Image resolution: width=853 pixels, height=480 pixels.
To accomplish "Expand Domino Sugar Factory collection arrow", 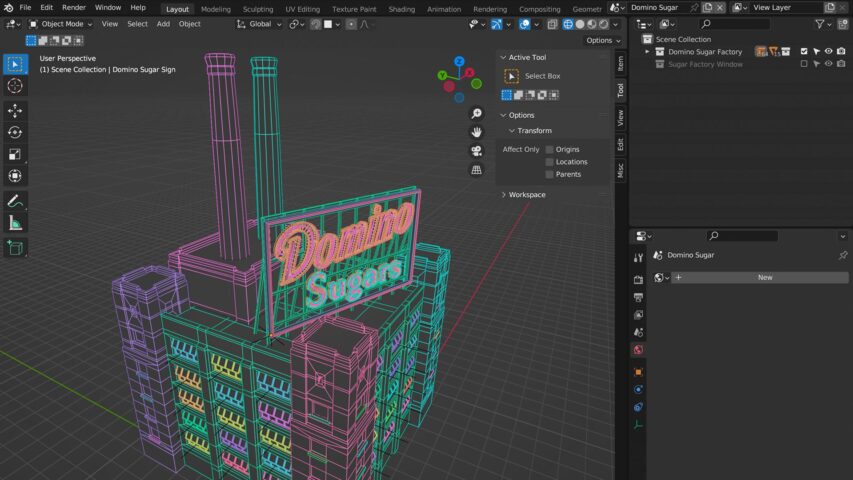I will [647, 52].
